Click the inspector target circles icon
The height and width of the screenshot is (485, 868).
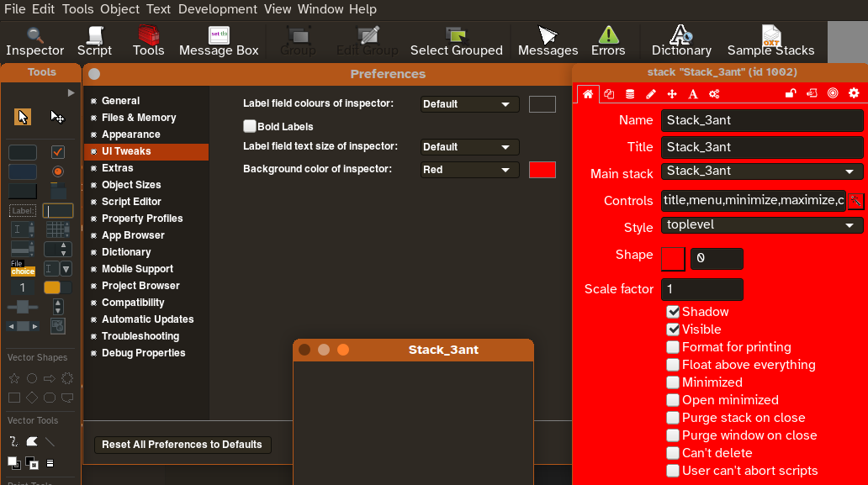click(x=833, y=93)
